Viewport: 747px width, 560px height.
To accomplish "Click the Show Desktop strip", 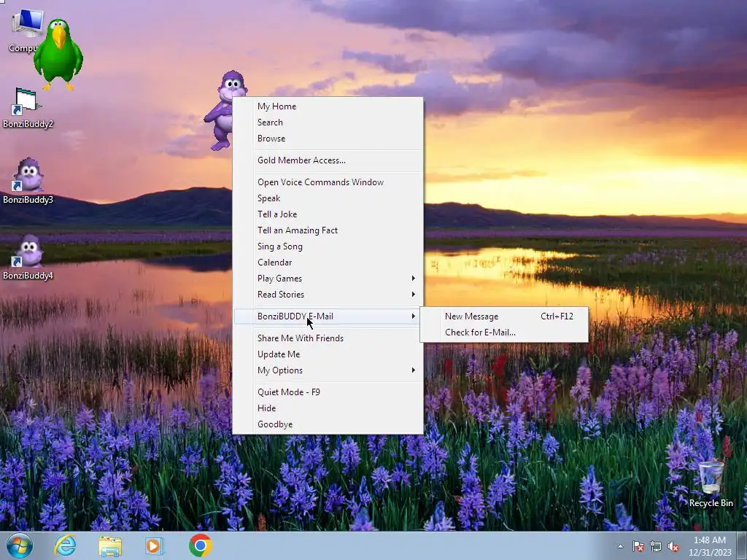I will coord(743,546).
